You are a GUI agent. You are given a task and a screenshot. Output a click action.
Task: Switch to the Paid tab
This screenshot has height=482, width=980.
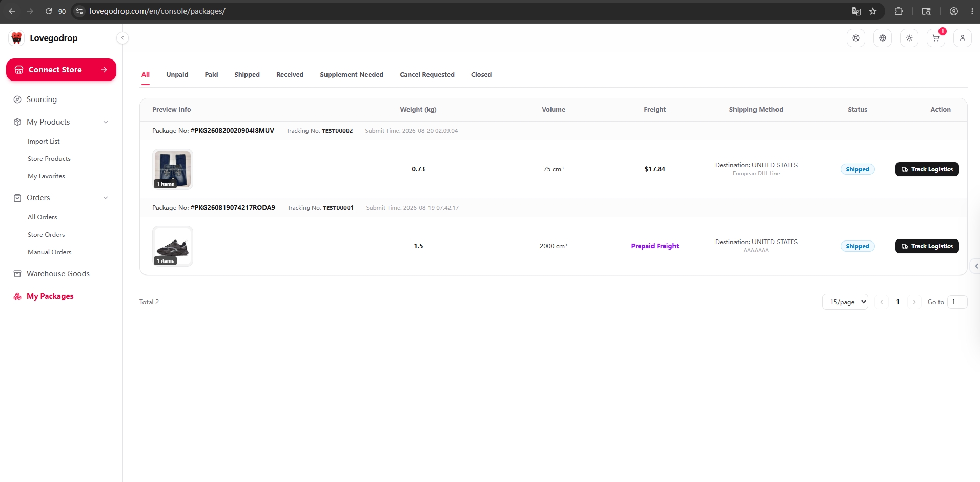(x=211, y=75)
